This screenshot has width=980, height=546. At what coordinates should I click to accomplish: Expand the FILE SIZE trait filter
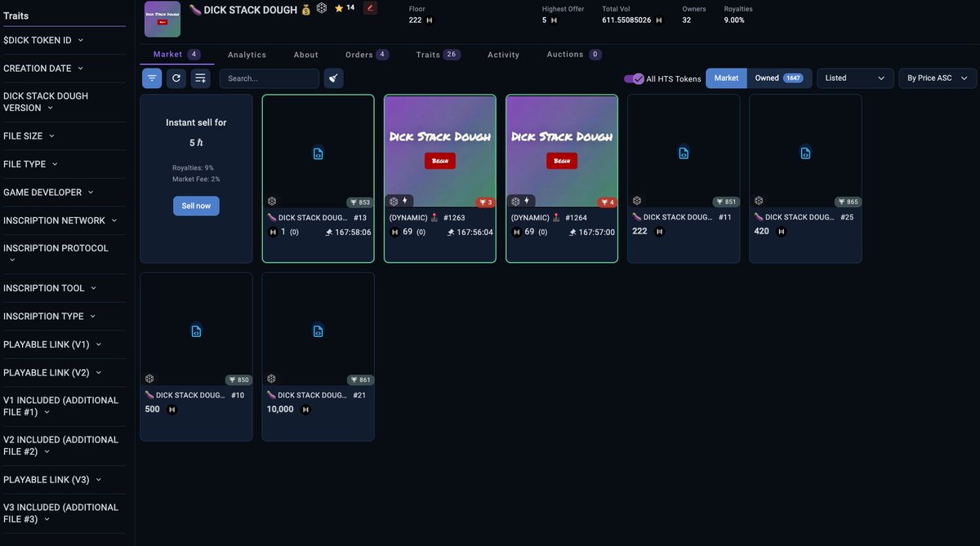(29, 136)
